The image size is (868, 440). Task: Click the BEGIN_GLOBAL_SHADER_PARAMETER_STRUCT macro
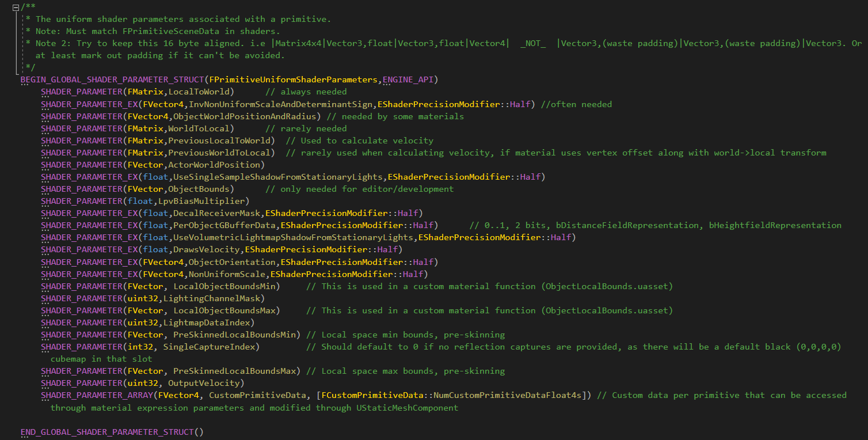pos(112,80)
